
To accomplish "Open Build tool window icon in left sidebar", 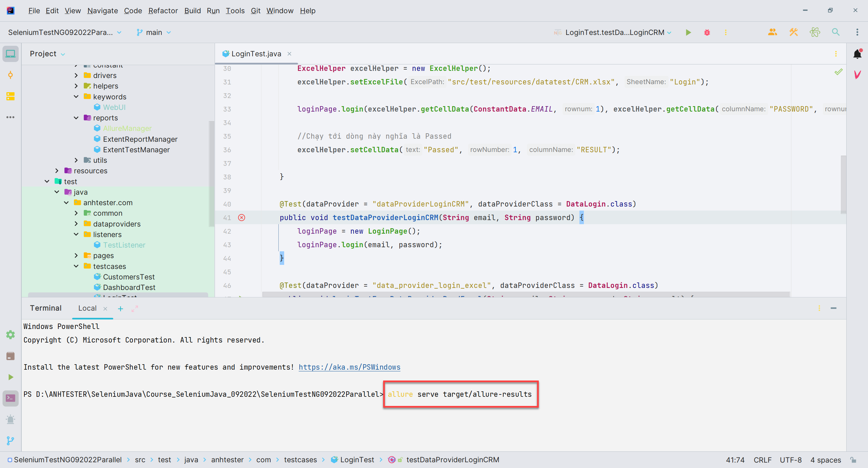I will 11,356.
